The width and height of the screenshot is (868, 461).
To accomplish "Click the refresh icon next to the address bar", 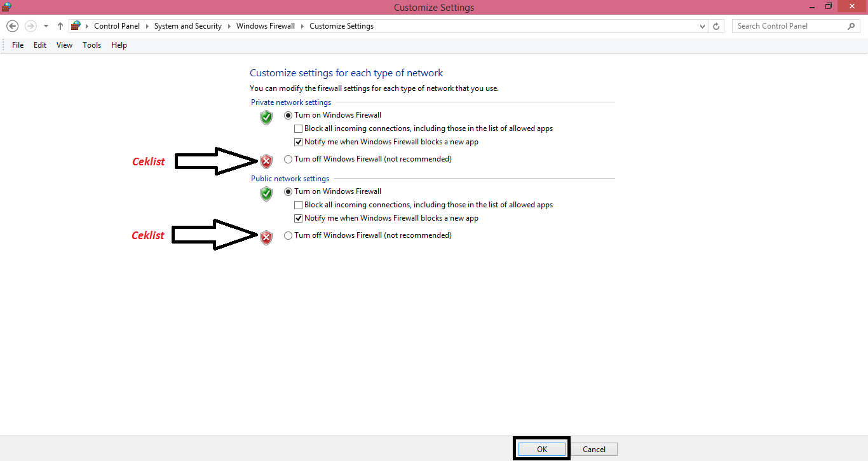I will [717, 25].
